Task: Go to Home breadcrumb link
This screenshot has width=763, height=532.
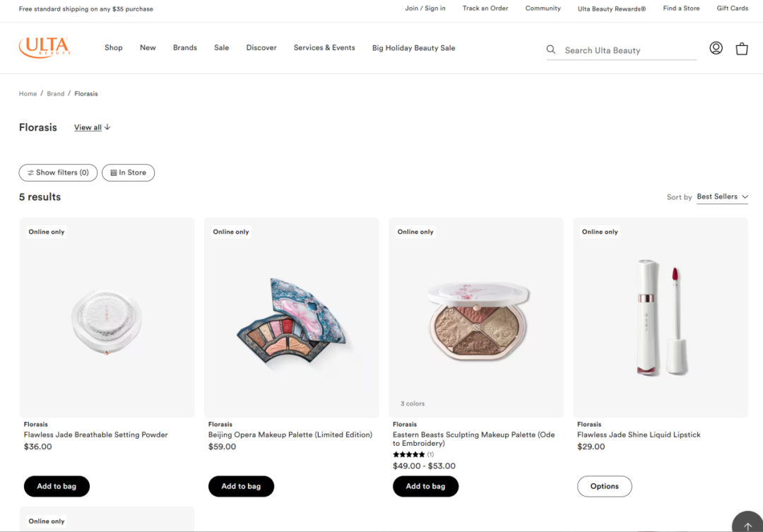Action: tap(28, 94)
